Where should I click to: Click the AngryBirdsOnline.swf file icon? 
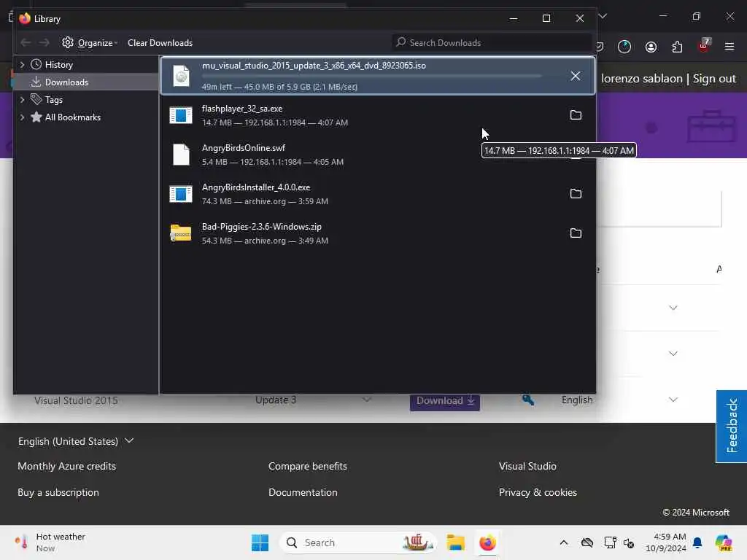pos(181,155)
